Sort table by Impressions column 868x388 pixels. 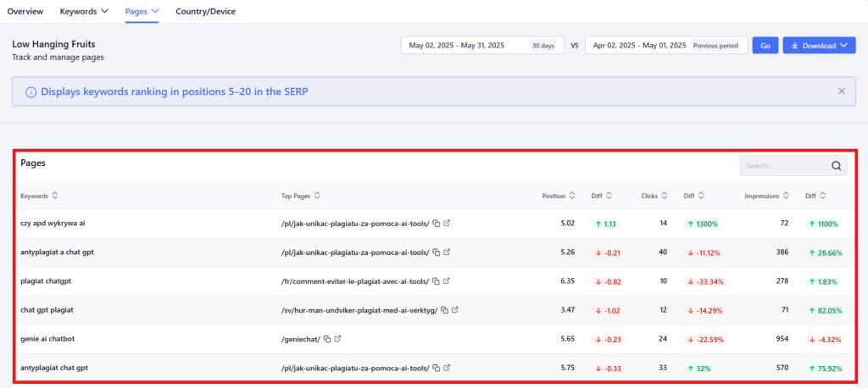pos(766,196)
